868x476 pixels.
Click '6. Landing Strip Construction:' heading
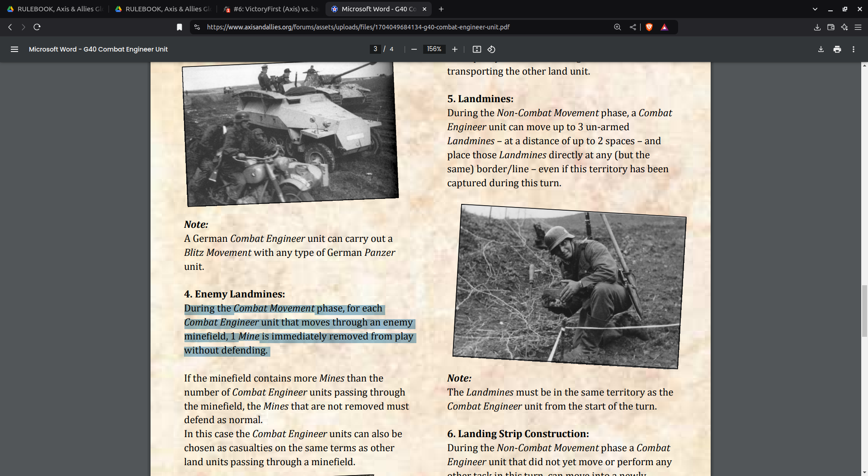(x=518, y=434)
